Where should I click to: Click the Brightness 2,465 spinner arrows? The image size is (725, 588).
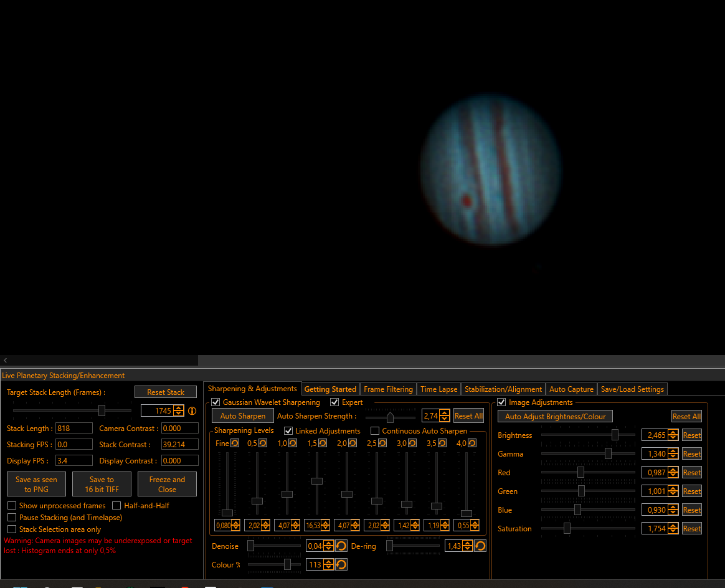coord(673,435)
